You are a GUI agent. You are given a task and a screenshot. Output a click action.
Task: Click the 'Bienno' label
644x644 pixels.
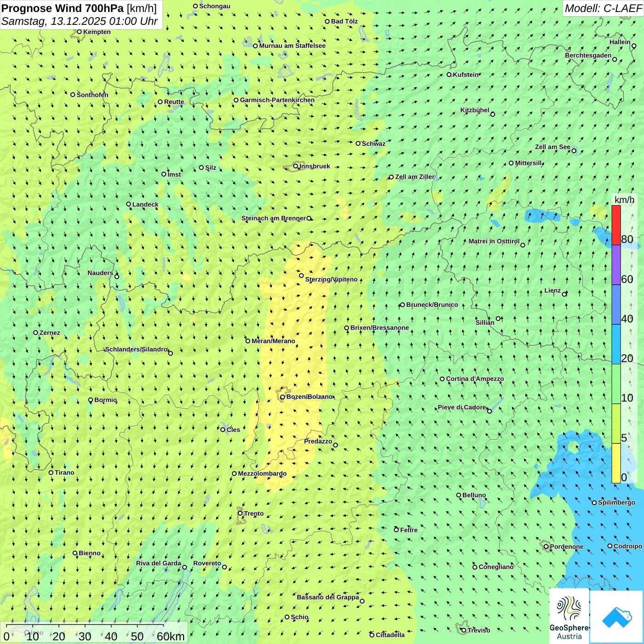[89, 553]
